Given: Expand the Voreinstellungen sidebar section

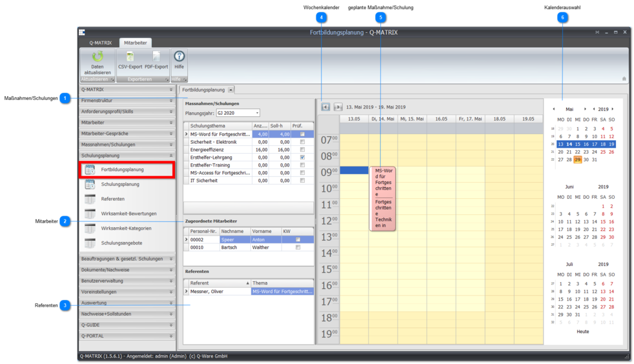Looking at the screenshot, I should 127,292.
